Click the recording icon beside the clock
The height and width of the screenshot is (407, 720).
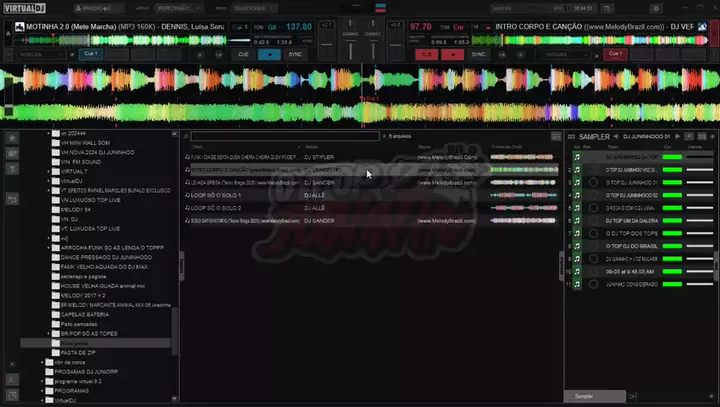(608, 8)
